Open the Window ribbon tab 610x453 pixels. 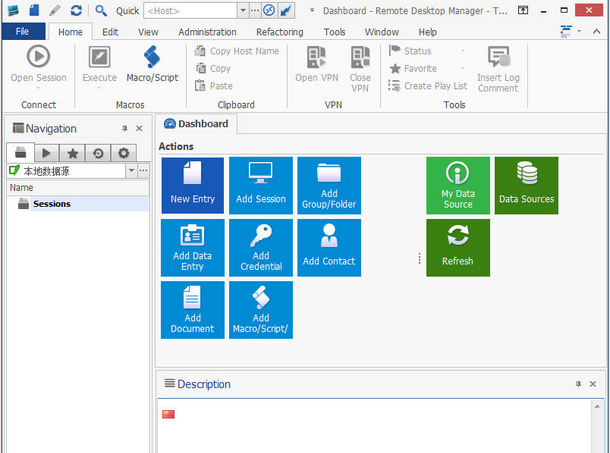[x=382, y=32]
